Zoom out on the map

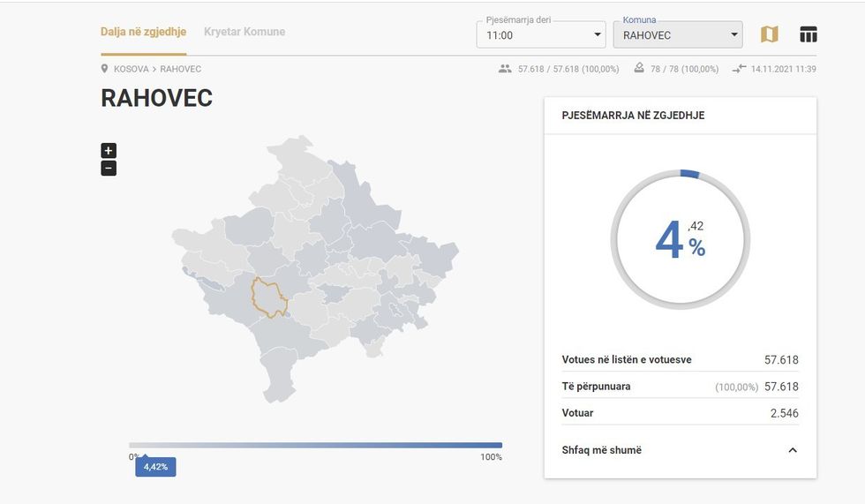tap(109, 168)
